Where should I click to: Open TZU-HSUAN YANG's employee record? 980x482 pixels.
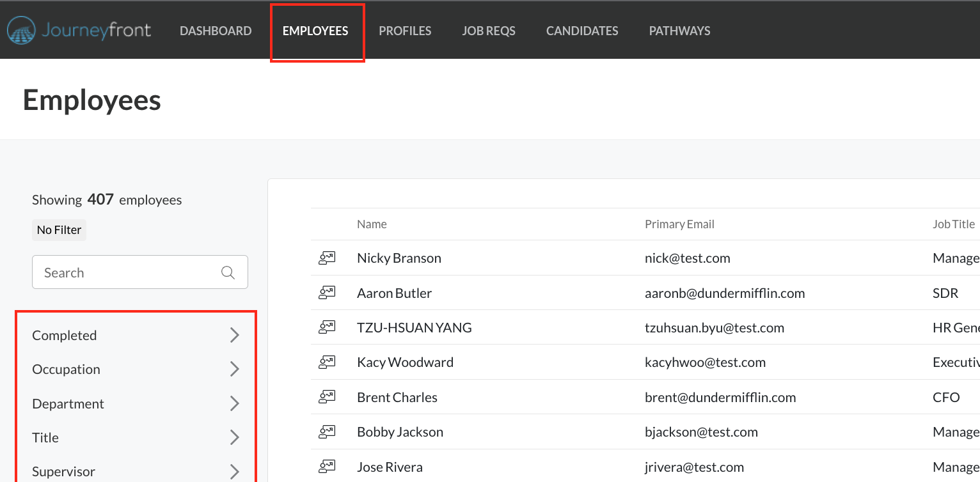(x=414, y=327)
